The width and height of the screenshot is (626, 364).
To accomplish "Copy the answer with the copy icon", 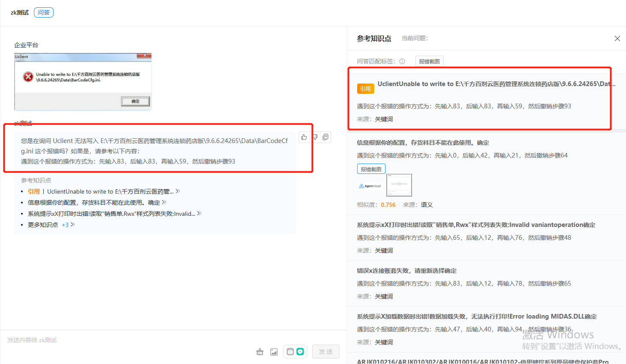I will click(x=325, y=137).
